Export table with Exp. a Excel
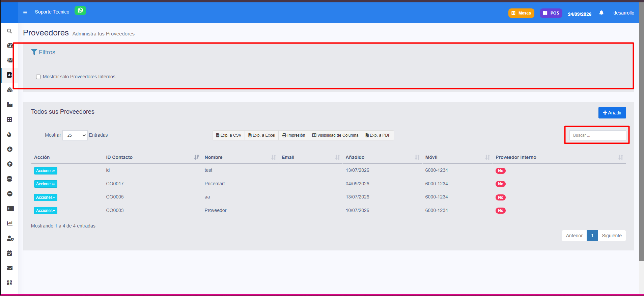Viewport: 644px width, 296px height. coord(262,135)
